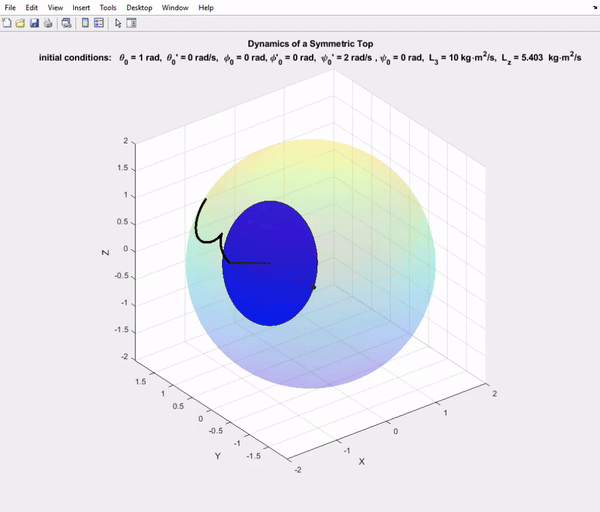Open the Insert menu
Viewport: 600px width, 512px height.
[x=81, y=8]
